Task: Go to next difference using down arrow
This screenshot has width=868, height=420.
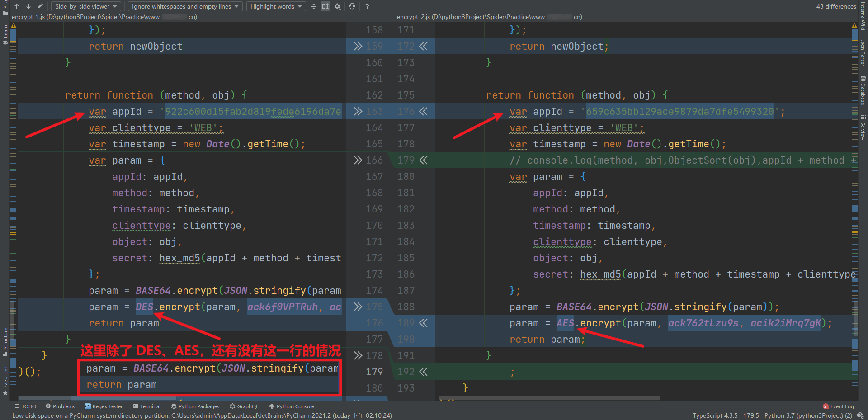Action: (28, 6)
